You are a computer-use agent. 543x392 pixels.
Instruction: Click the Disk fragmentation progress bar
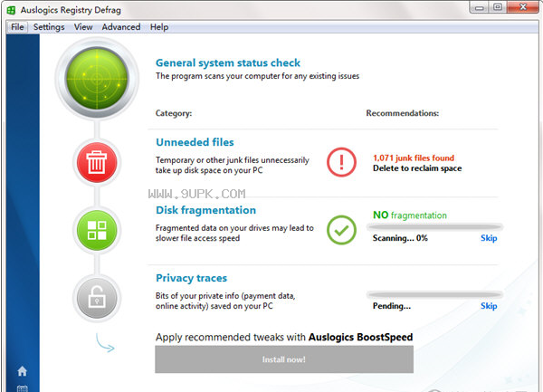(434, 227)
